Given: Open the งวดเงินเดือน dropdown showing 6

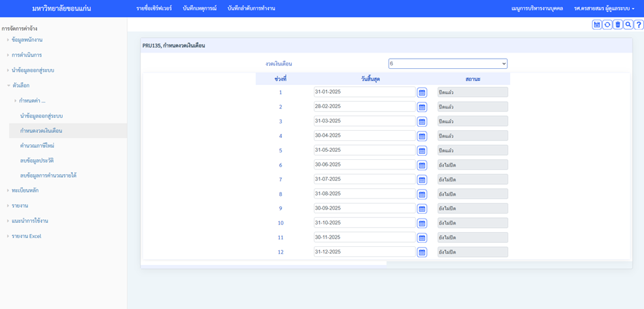Looking at the screenshot, I should pos(447,63).
